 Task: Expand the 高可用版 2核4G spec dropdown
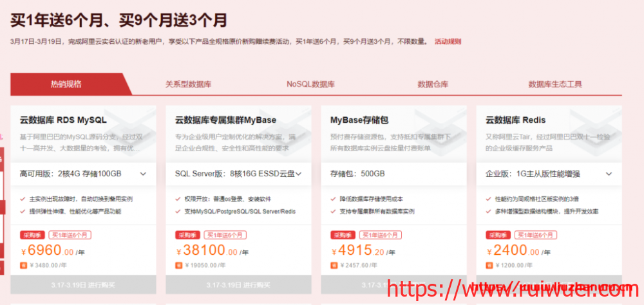(x=83, y=174)
